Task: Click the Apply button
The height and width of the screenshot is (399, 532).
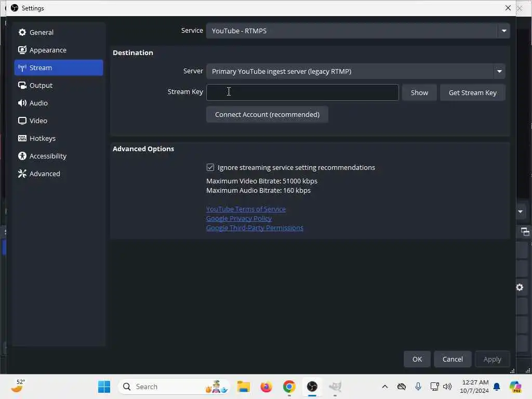Action: [492, 359]
